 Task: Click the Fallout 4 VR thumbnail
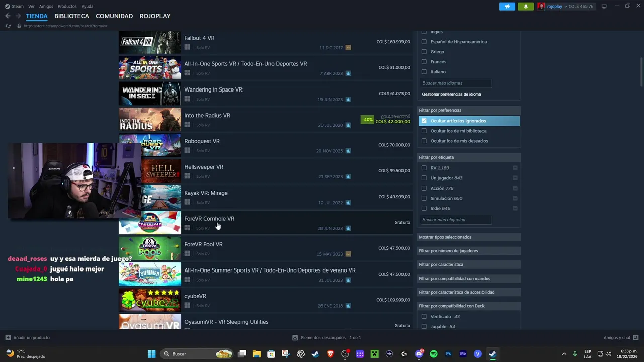(x=149, y=42)
